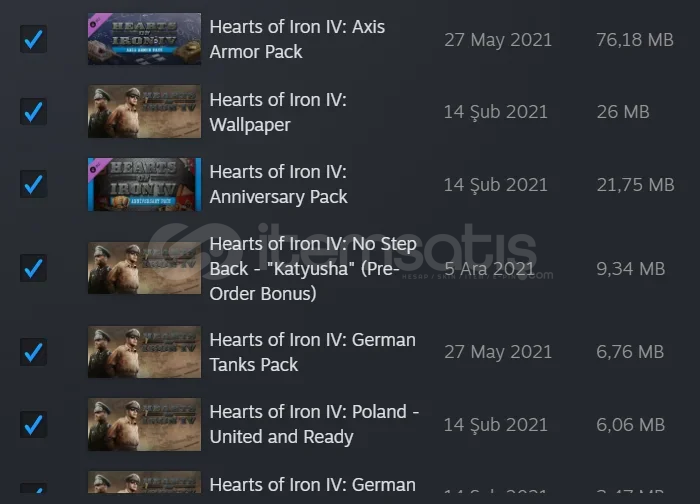The image size is (700, 504).
Task: Click the Axis Armor Pack thumbnail
Action: [144, 39]
